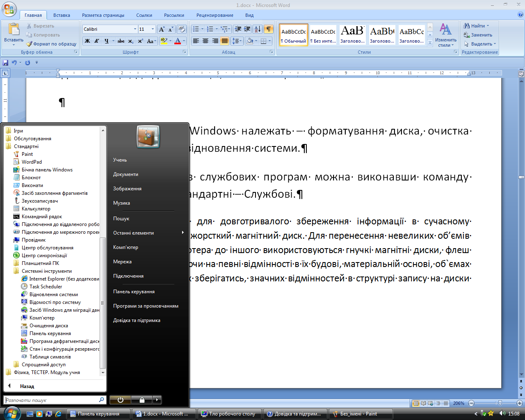The height and width of the screenshot is (420, 525).
Task: Open the Вставка ribbon tab
Action: [x=62, y=15]
